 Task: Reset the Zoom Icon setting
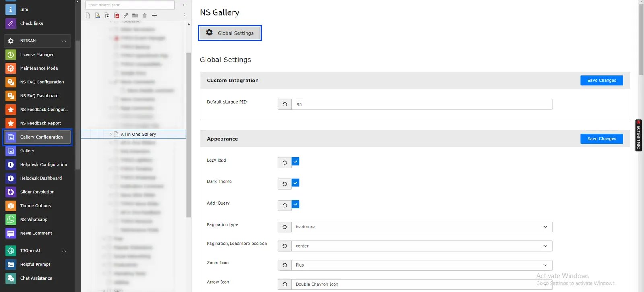coord(285,265)
